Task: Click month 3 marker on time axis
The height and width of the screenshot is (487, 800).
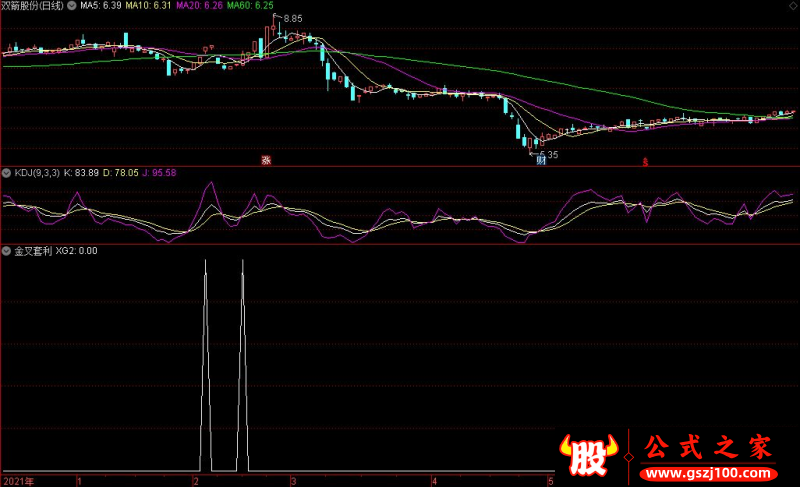Action: click(293, 481)
